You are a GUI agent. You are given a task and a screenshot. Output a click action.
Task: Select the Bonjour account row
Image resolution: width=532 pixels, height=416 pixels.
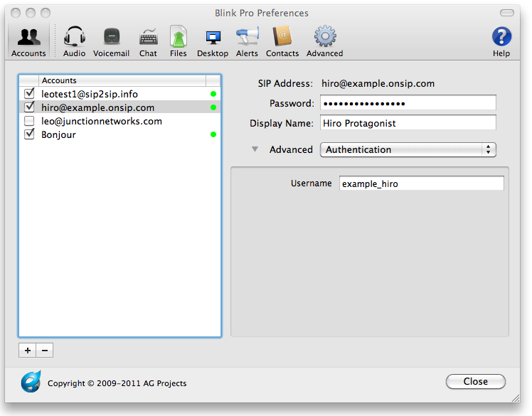coord(119,134)
